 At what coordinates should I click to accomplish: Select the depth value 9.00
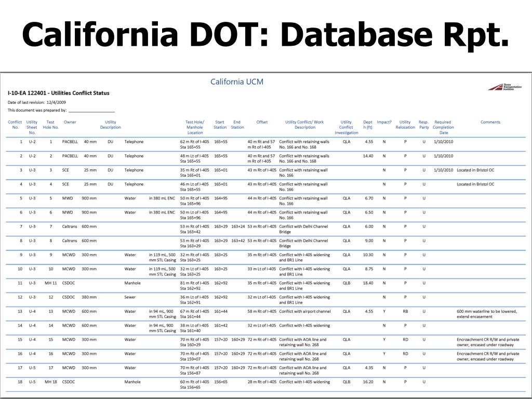point(369,241)
